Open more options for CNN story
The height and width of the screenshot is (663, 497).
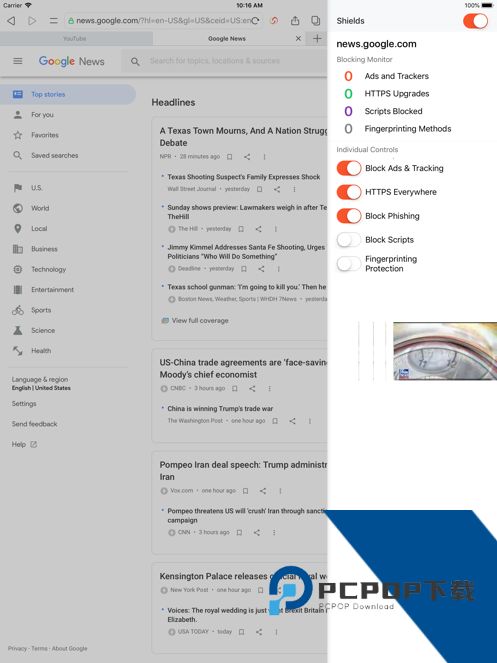pos(274,533)
